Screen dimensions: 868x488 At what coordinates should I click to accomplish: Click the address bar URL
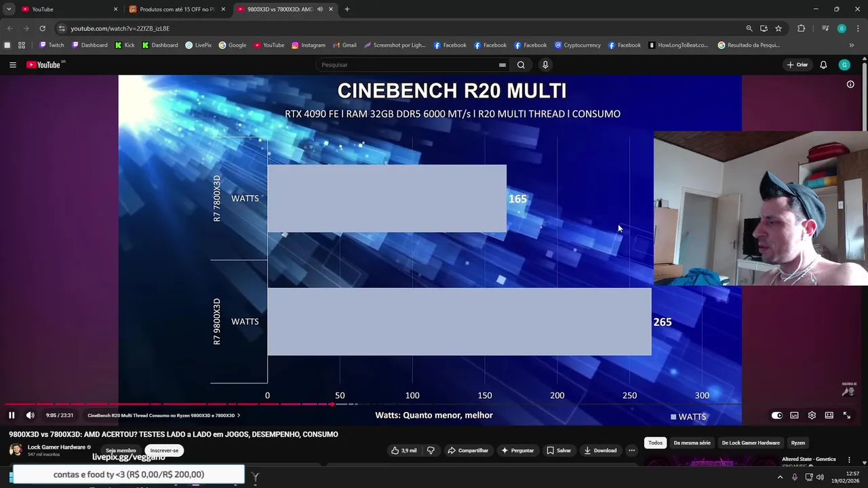coord(120,28)
